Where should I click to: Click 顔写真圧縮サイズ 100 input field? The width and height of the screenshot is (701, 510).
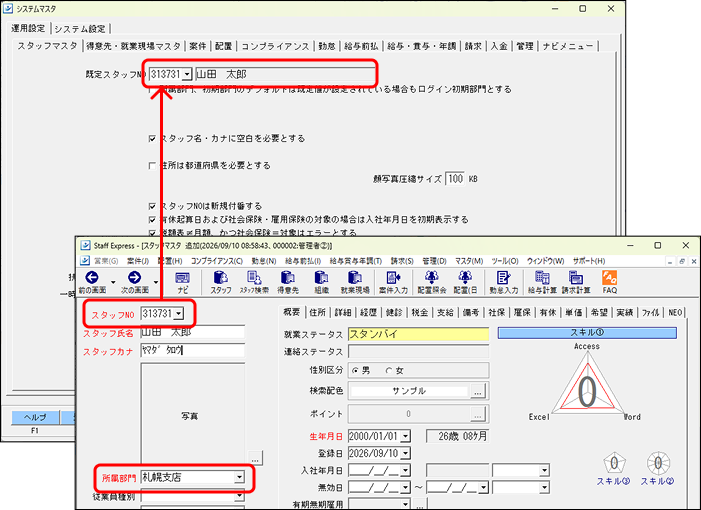[x=455, y=179]
